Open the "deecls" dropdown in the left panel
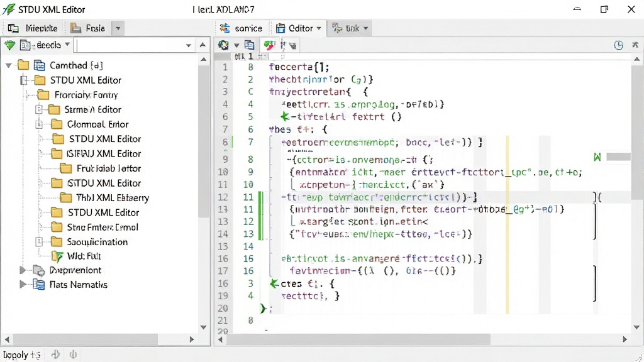 [x=67, y=45]
